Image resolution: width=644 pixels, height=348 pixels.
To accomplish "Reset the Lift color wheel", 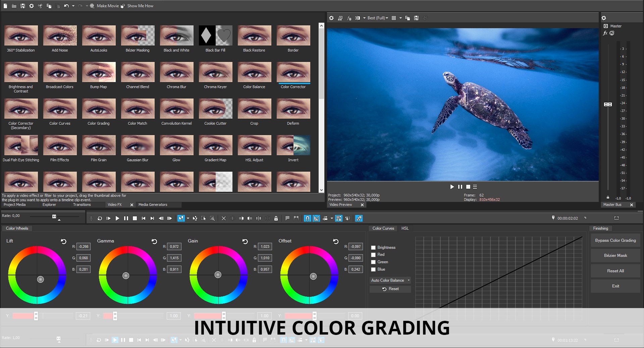I will point(63,241).
